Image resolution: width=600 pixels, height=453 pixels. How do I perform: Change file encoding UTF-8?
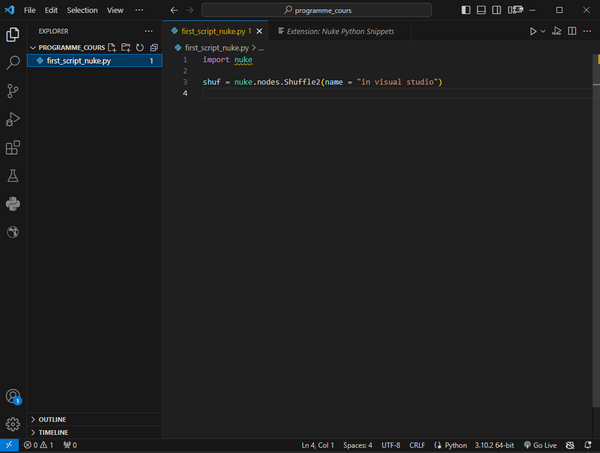point(391,445)
